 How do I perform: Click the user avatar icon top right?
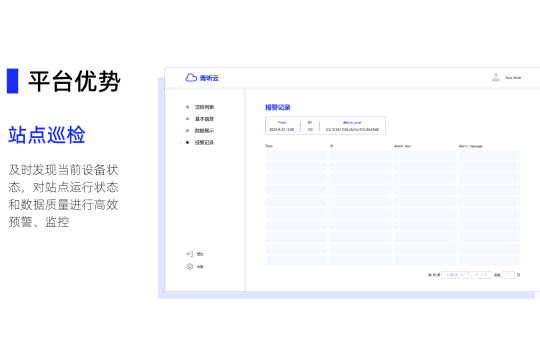pos(496,77)
